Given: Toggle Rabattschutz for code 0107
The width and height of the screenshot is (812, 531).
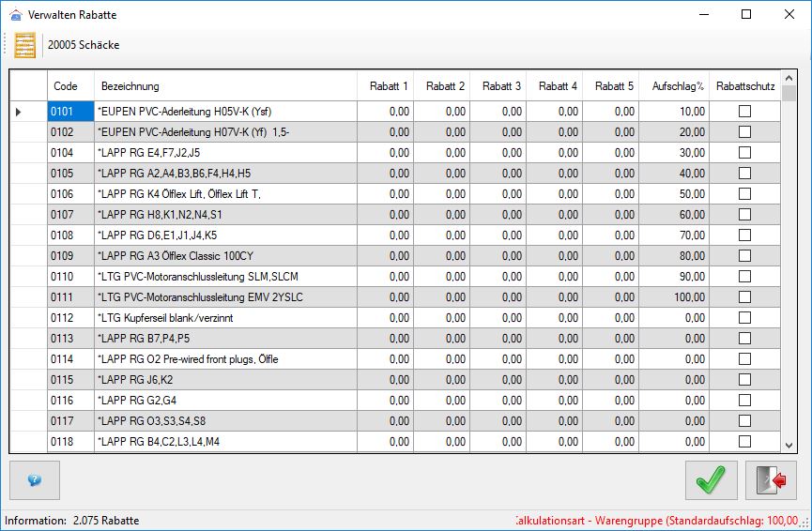Looking at the screenshot, I should (x=744, y=215).
